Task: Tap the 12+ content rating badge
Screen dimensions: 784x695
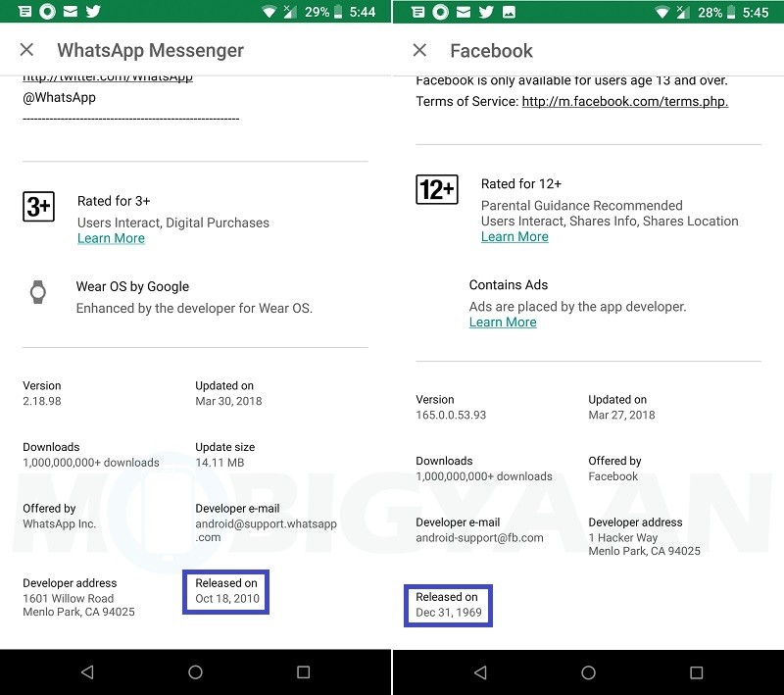Action: (437, 189)
